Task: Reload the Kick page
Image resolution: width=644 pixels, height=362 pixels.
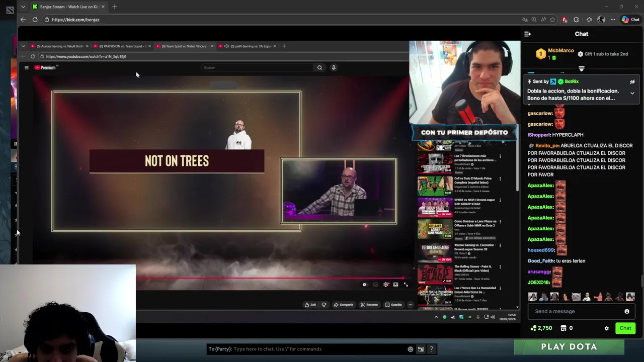Action: click(35, 20)
